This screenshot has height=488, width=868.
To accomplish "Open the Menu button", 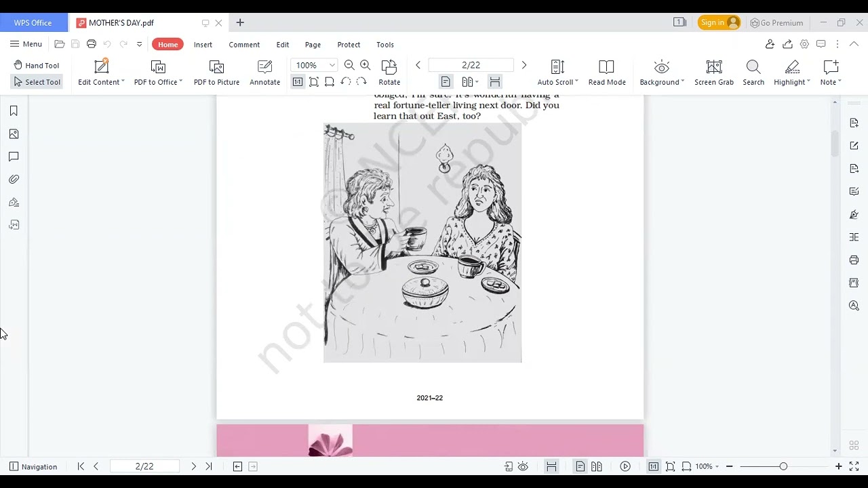I will pyautogui.click(x=26, y=44).
